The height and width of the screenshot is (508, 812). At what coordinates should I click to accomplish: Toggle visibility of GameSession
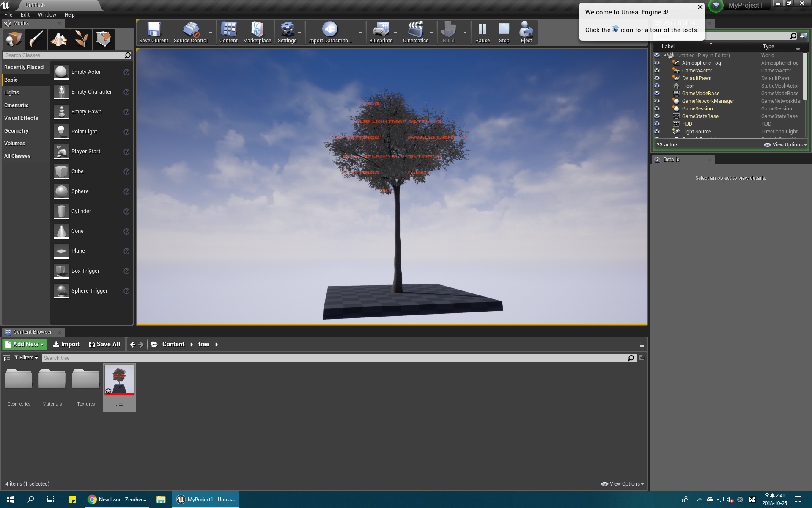(657, 109)
